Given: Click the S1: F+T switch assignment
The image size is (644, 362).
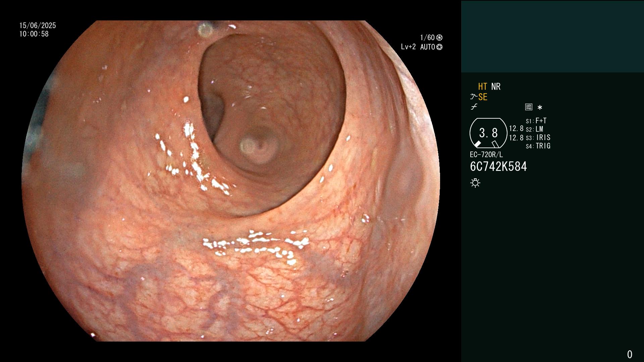Looking at the screenshot, I should 536,121.
